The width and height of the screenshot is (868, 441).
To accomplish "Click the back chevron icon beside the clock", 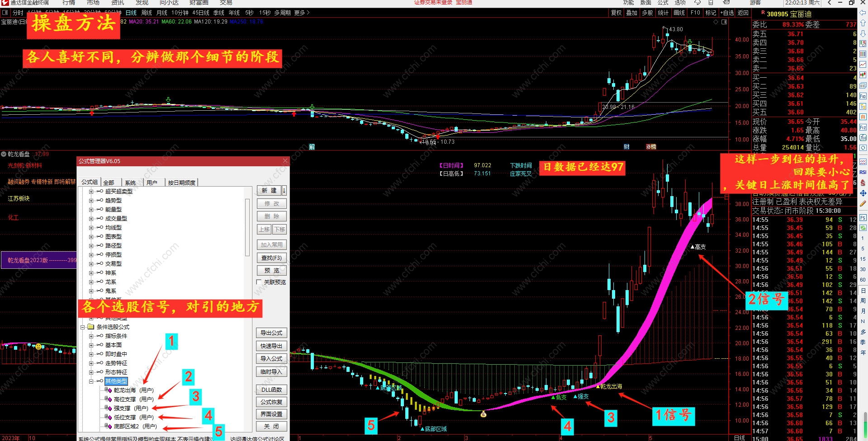I will pyautogui.click(x=829, y=3).
